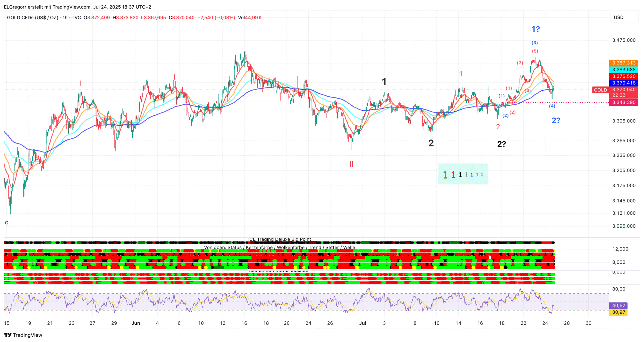This screenshot has height=342, width=644.
Task: Select the red II wave marker
Action: (x=351, y=164)
